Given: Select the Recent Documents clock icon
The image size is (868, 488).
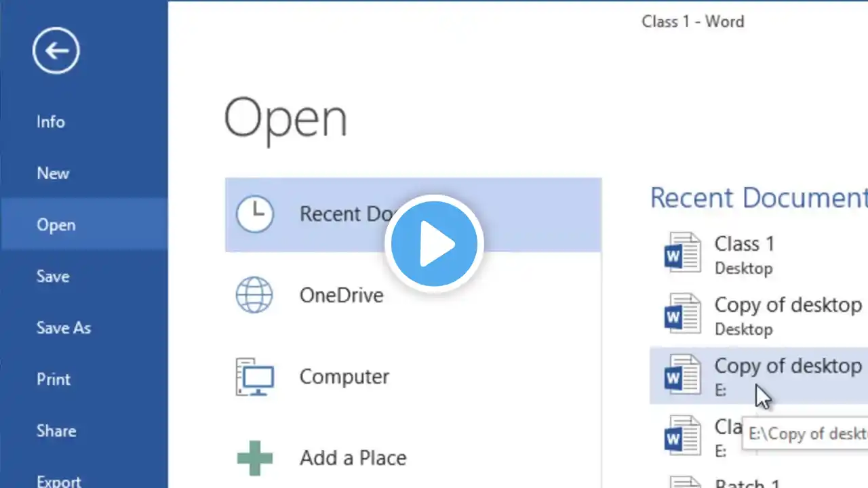Looking at the screenshot, I should [255, 214].
